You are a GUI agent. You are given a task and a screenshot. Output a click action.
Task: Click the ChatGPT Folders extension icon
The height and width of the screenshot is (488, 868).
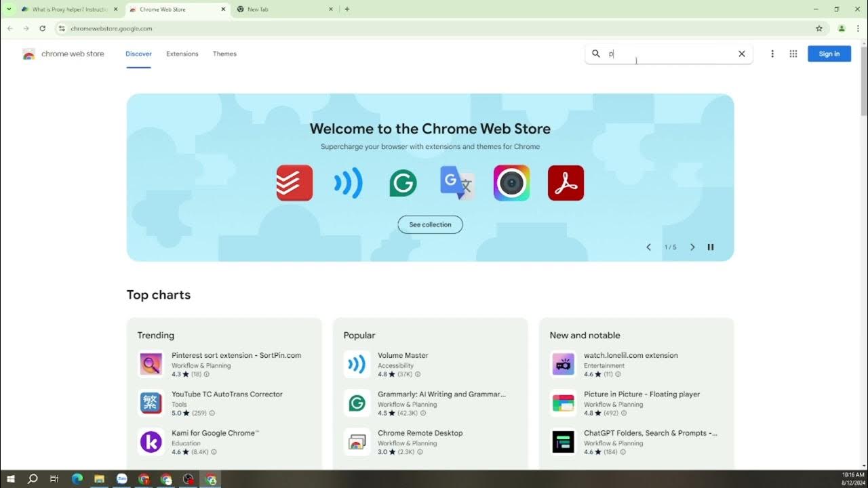563,441
